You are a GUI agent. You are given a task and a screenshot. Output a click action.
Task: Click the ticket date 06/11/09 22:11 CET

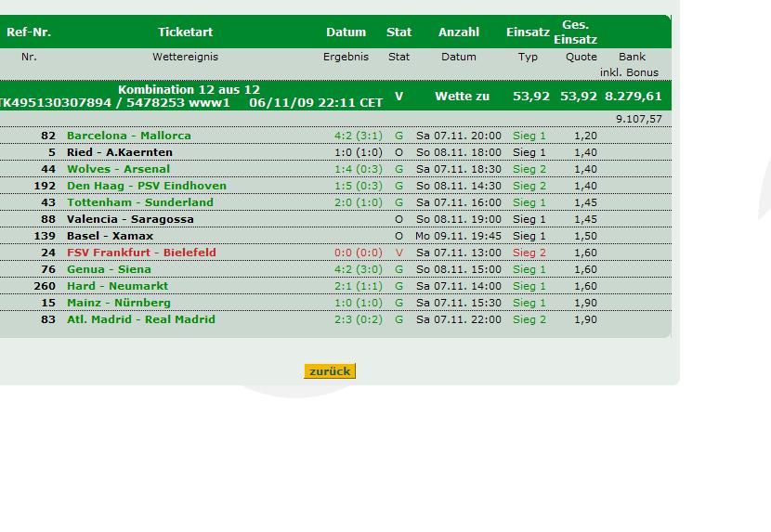coord(316,103)
